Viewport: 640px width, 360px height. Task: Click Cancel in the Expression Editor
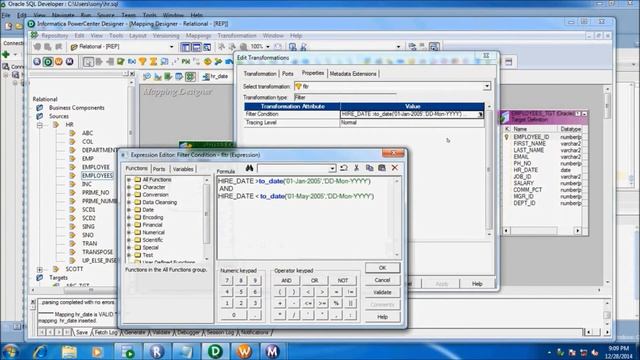pos(382,280)
